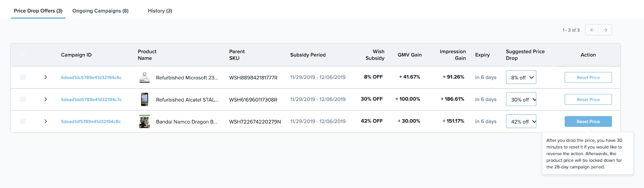Tick the select-all checkbox in header
Image resolution: width=644 pixels, height=188 pixels.
tap(23, 55)
